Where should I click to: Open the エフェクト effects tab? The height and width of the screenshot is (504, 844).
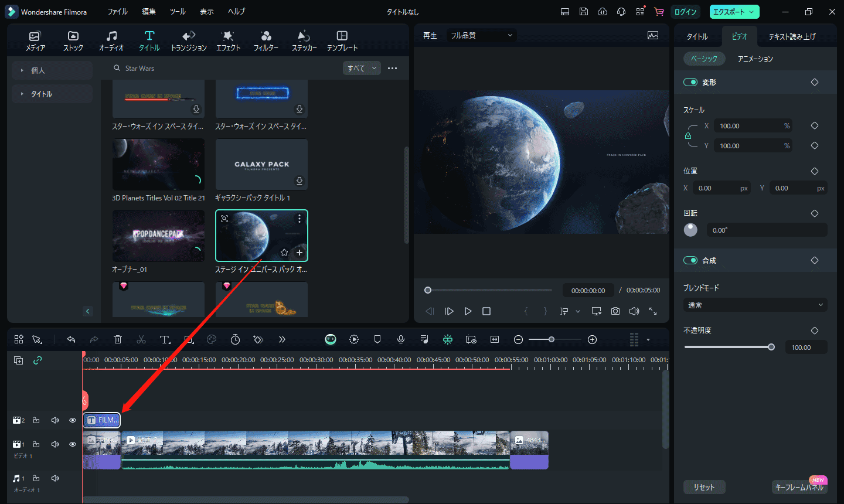pyautogui.click(x=228, y=41)
